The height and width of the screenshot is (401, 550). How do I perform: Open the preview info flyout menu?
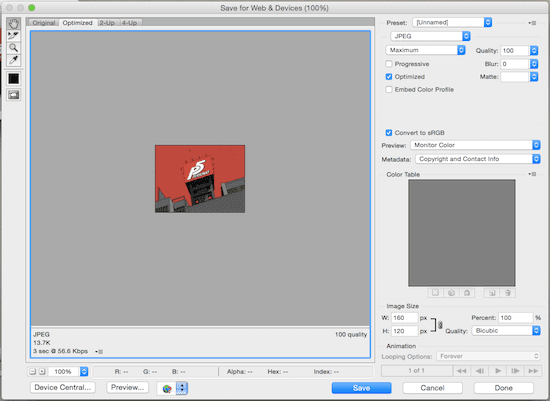[99, 352]
